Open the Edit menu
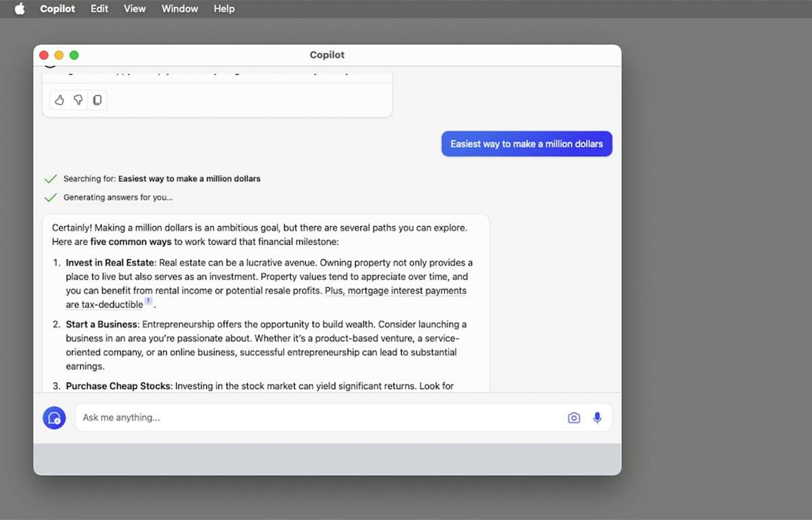812x520 pixels. [99, 9]
